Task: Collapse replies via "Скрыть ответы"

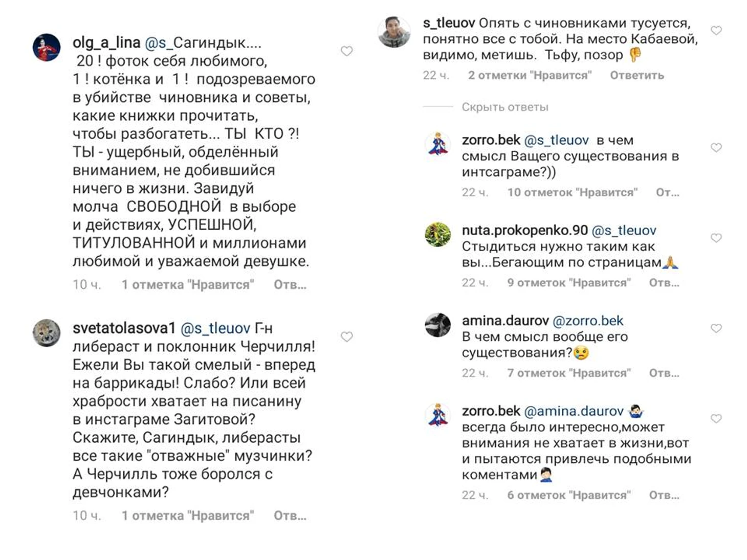Action: (x=505, y=107)
